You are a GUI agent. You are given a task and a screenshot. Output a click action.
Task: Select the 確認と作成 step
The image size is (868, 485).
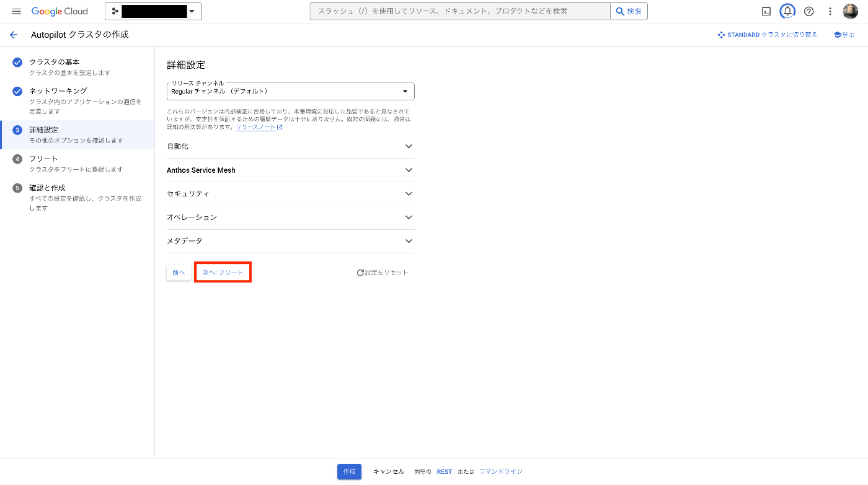coord(77,197)
